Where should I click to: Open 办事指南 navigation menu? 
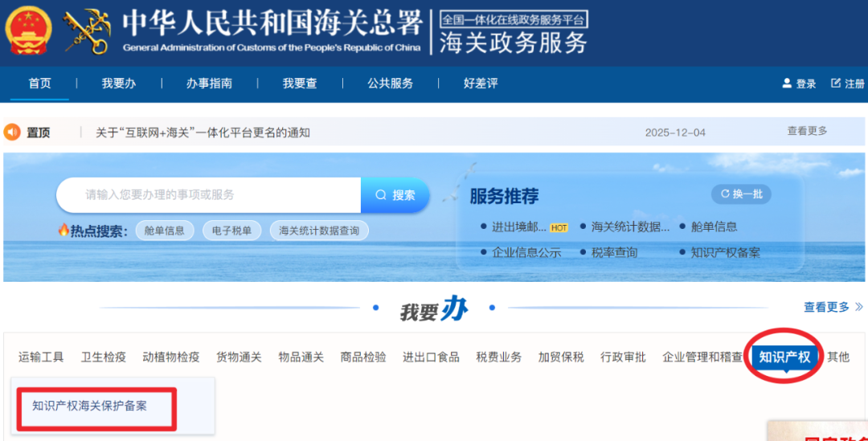[x=209, y=84]
